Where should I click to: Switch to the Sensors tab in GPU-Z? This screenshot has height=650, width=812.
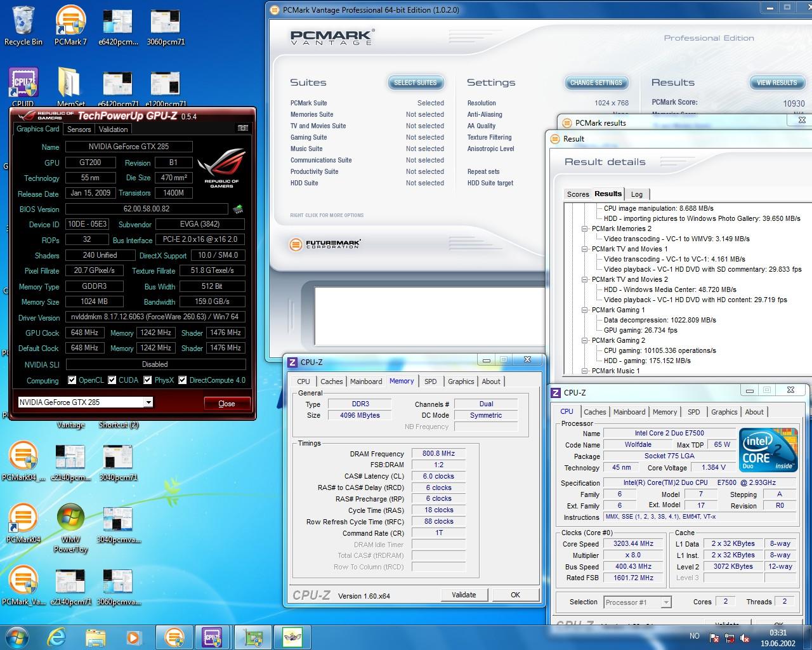coord(79,129)
